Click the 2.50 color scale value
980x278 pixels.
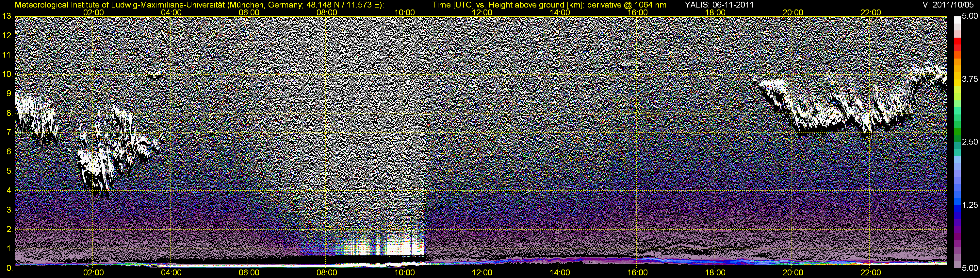(x=970, y=142)
